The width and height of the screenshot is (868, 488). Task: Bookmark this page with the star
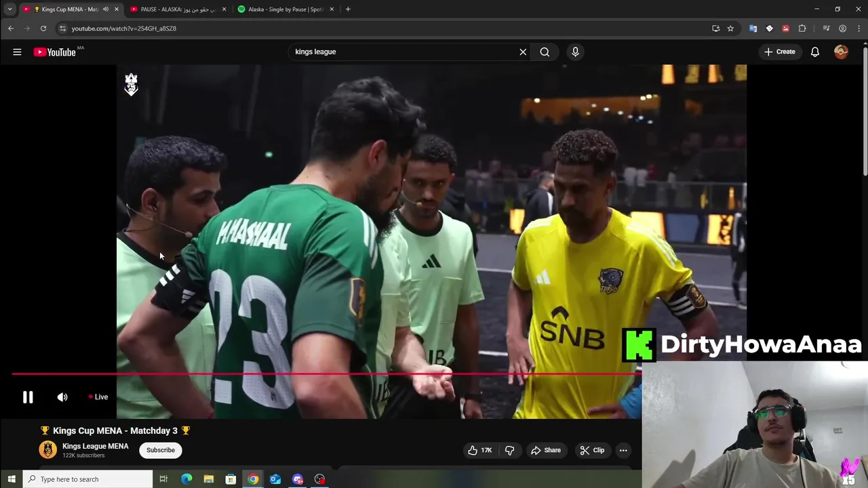pos(730,28)
